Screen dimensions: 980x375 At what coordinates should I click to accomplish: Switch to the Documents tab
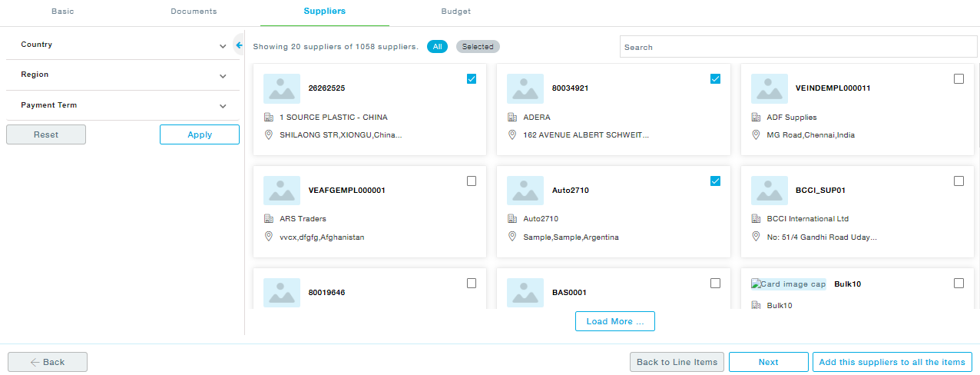click(x=194, y=12)
